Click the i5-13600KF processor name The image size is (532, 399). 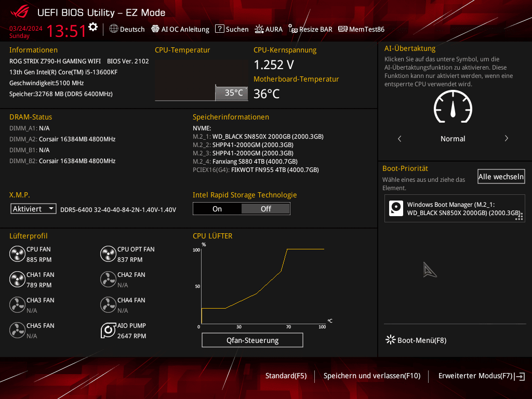pyautogui.click(x=63, y=72)
